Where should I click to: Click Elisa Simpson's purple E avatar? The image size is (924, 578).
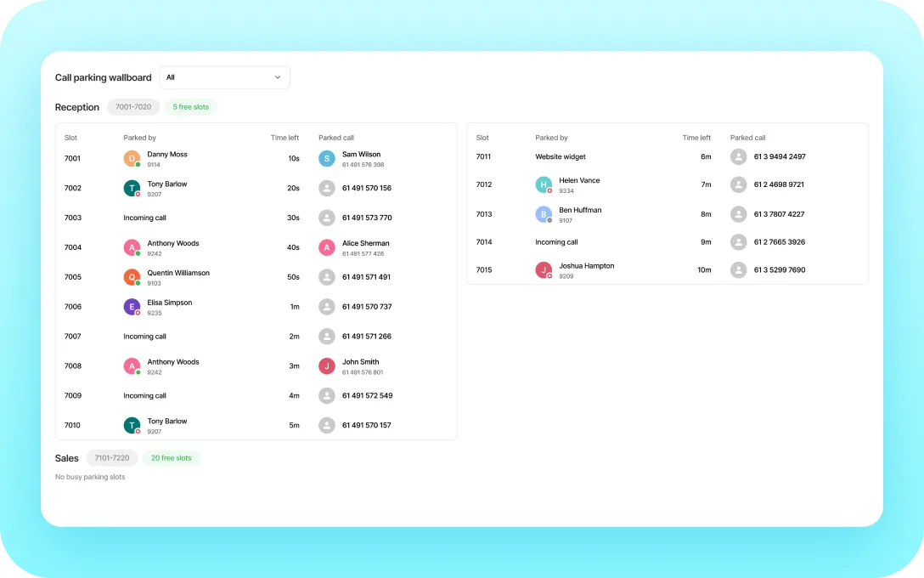point(132,307)
